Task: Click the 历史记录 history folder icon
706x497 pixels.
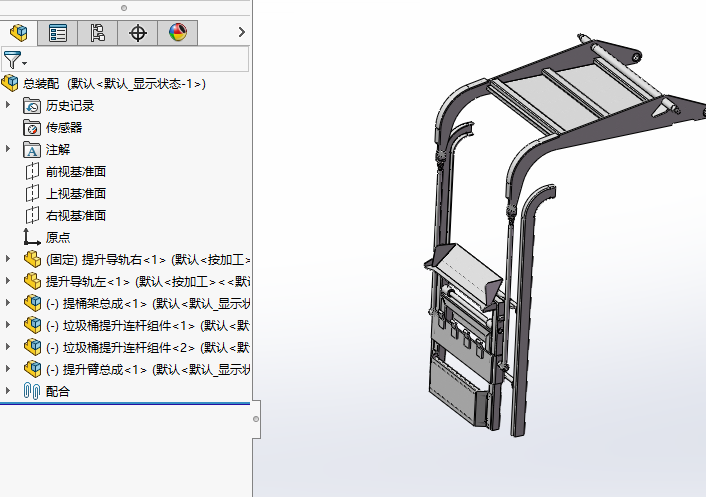Action: (x=32, y=106)
